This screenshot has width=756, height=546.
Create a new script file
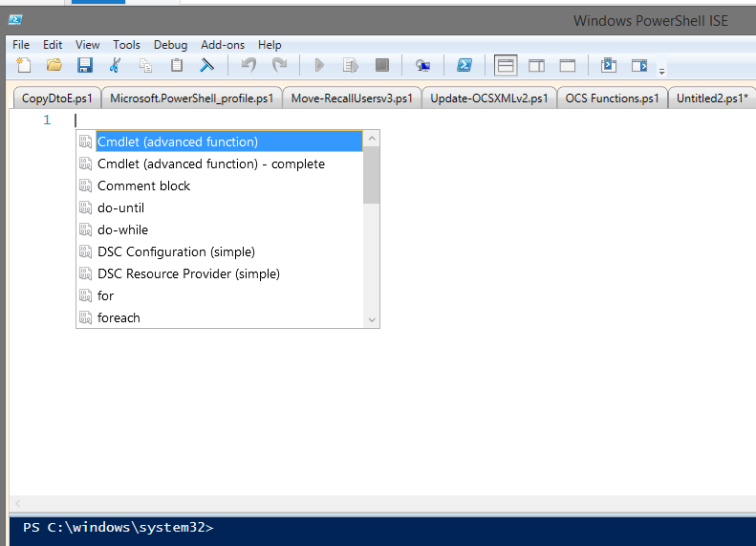click(x=23, y=65)
